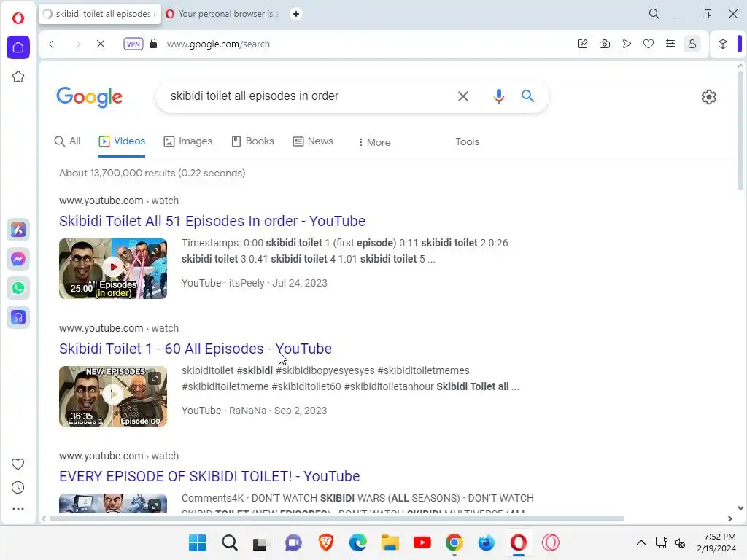Open the Windows Start menu
Image resolution: width=747 pixels, height=560 pixels.
(x=197, y=542)
